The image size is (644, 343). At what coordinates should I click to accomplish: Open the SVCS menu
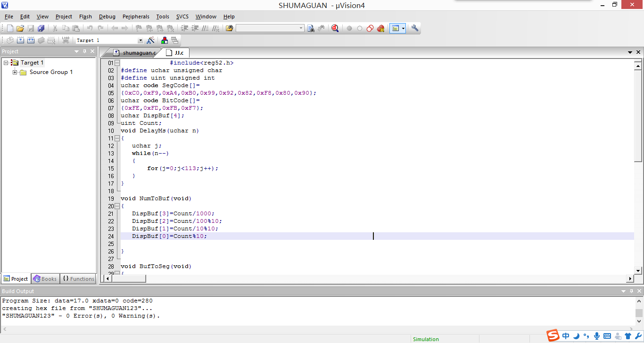coord(182,16)
